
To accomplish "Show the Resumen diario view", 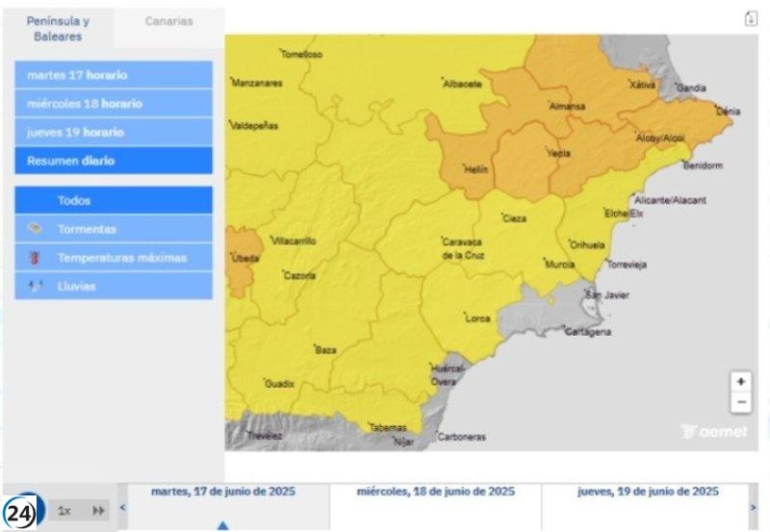I will click(x=114, y=161).
